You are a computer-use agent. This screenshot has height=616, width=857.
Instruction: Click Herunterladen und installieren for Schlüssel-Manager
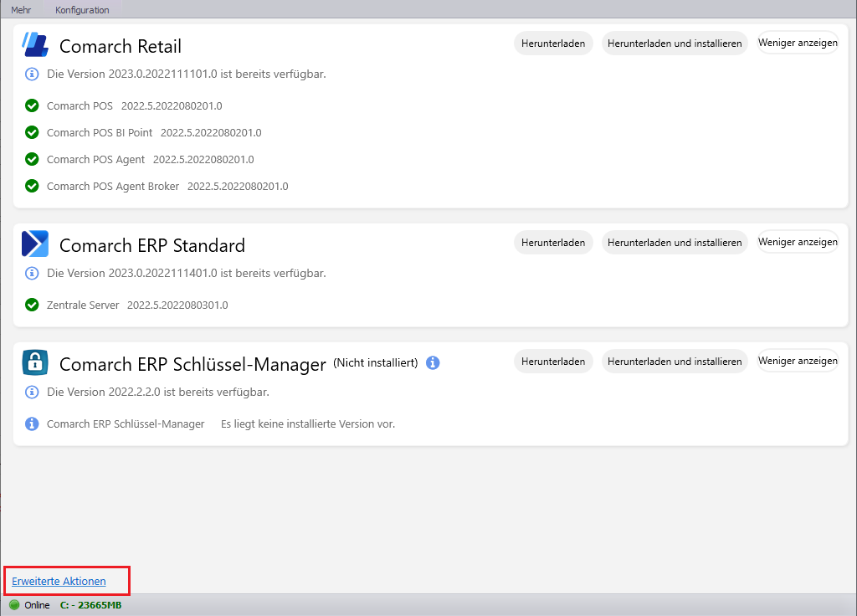coord(675,362)
